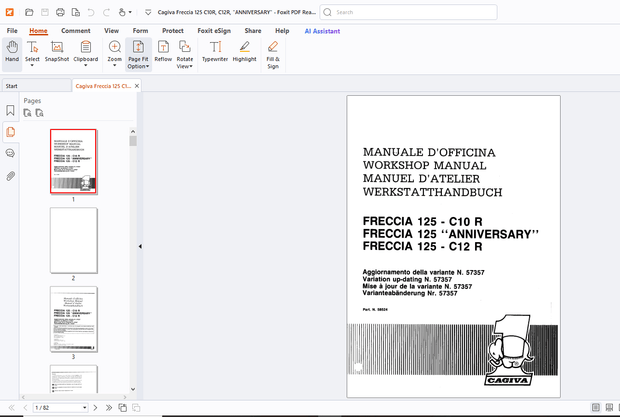Image resolution: width=620 pixels, height=417 pixels.
Task: Open the View ribbon tab
Action: 112,31
